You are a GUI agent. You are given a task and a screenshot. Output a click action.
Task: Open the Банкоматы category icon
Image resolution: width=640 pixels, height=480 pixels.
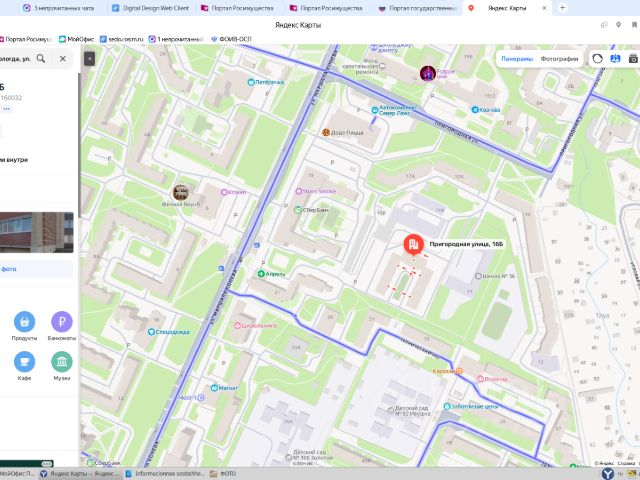(62, 322)
